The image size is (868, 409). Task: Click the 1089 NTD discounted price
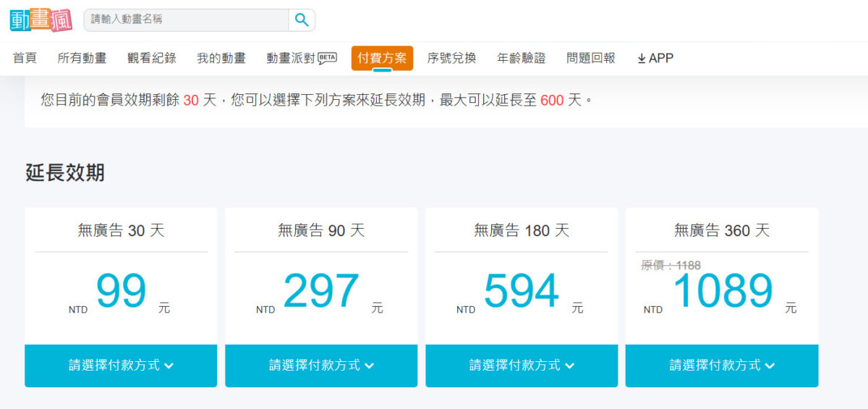point(722,292)
